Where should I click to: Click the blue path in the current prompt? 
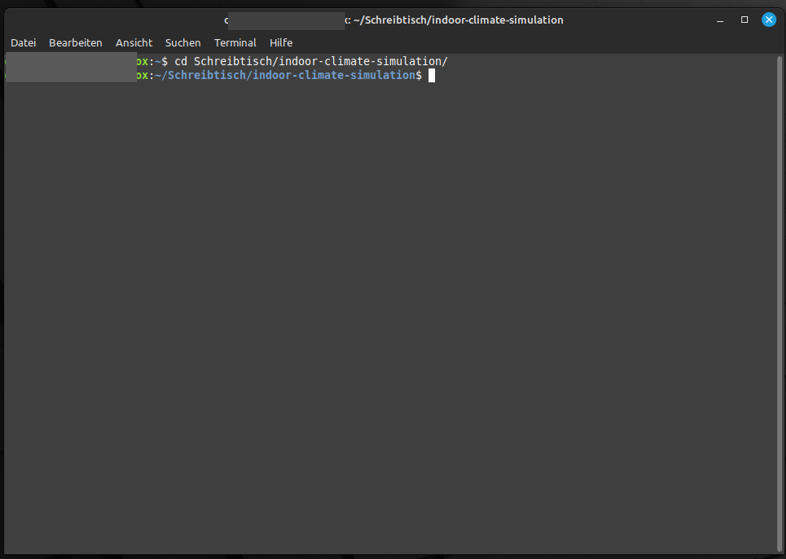pos(285,76)
